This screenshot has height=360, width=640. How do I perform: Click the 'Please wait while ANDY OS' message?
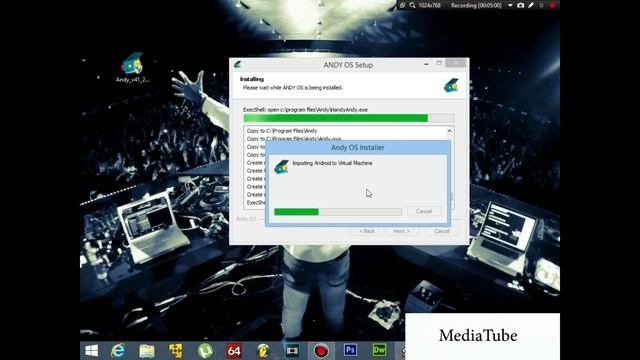coord(293,88)
